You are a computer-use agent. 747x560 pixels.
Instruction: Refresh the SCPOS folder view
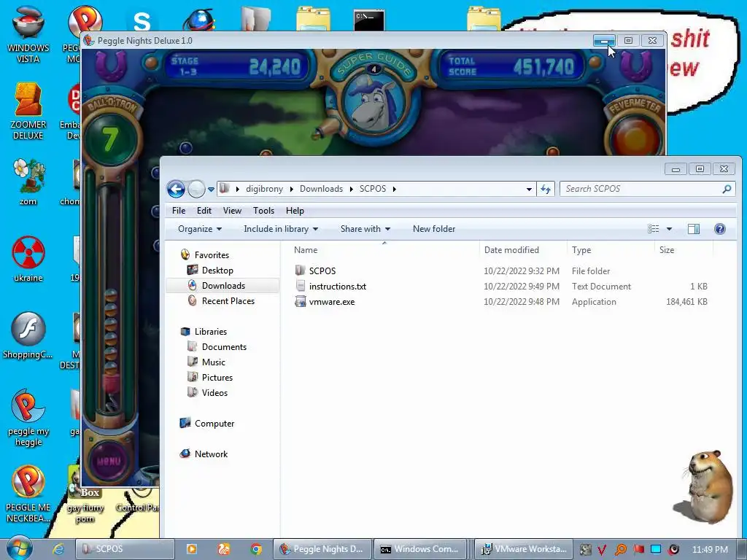click(546, 189)
